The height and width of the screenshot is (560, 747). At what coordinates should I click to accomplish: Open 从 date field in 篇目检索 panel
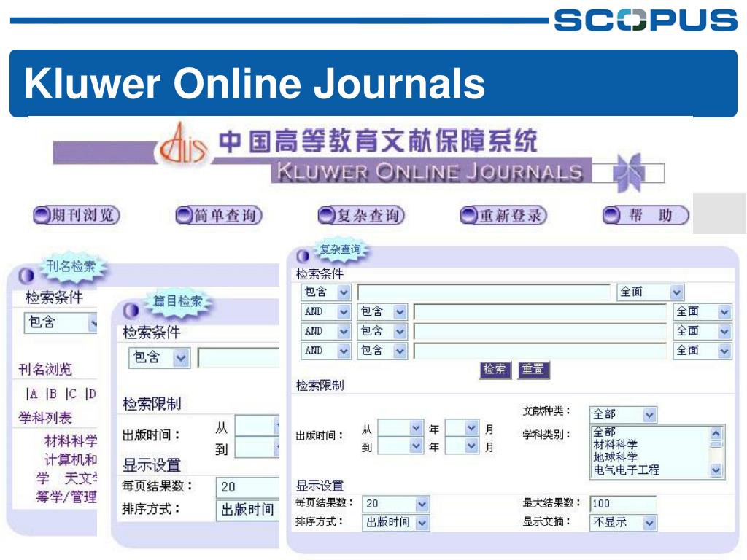[258, 426]
